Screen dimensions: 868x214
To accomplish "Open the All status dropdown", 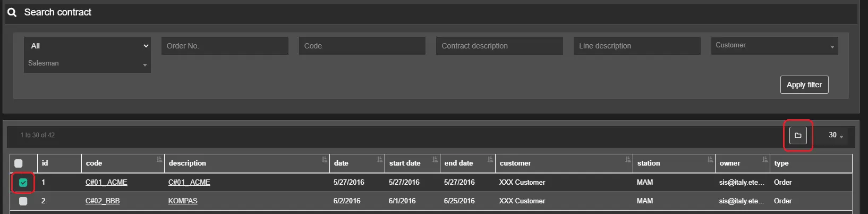I will click(x=87, y=46).
